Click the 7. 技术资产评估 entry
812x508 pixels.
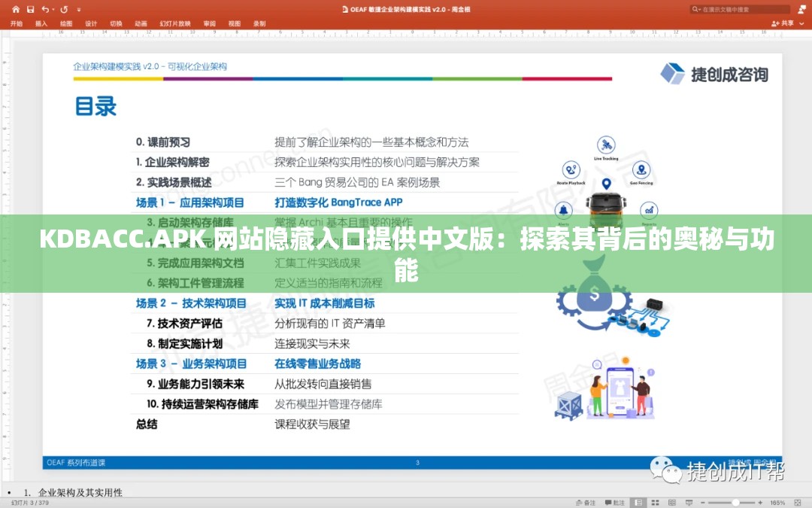point(184,324)
